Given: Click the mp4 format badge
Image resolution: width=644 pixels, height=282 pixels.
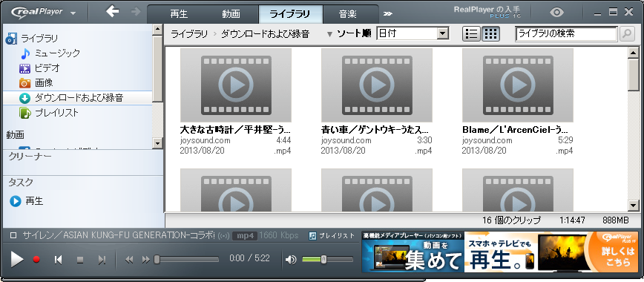Looking at the screenshot, I should click(245, 236).
